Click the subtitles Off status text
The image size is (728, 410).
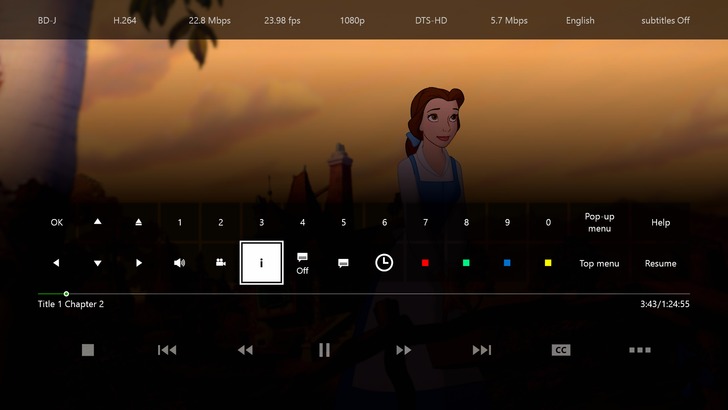tap(665, 20)
